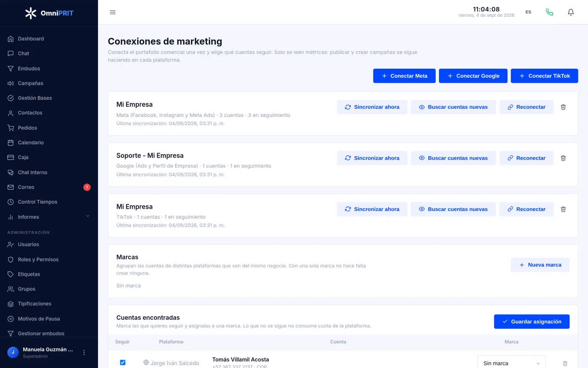Click the OmniPRIT logo

[x=49, y=13]
